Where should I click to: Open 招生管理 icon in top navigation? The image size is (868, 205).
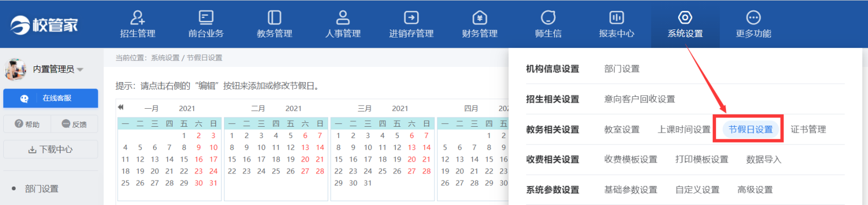(138, 18)
